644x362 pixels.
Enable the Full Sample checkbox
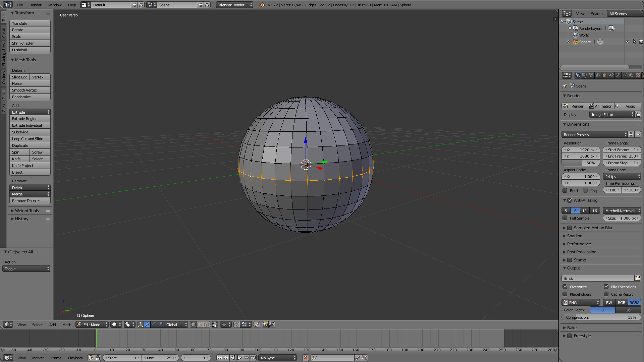(565, 218)
